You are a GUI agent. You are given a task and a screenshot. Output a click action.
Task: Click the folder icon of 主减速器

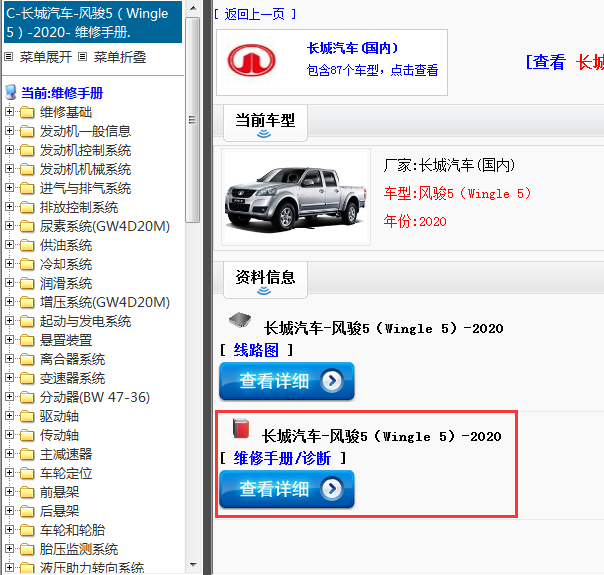point(27,454)
